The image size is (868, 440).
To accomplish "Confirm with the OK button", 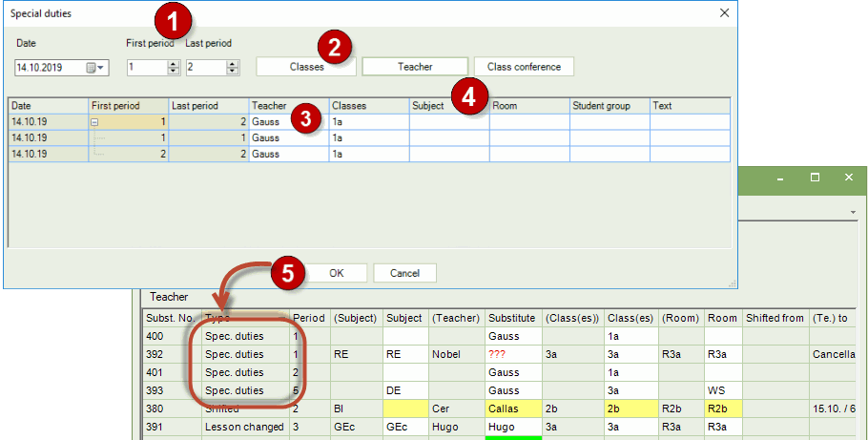I will click(x=336, y=272).
